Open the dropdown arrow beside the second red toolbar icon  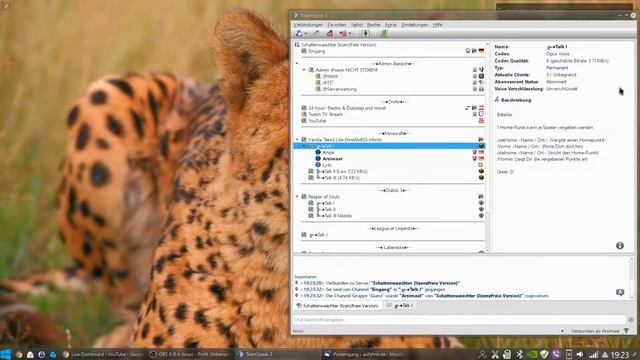point(350,34)
